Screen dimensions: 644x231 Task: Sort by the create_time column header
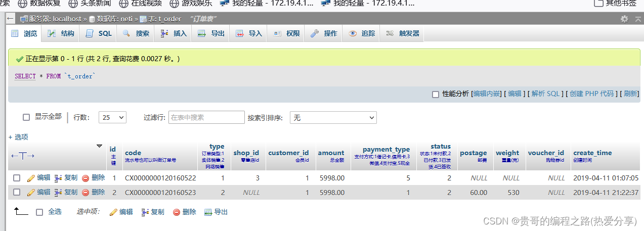(x=592, y=153)
